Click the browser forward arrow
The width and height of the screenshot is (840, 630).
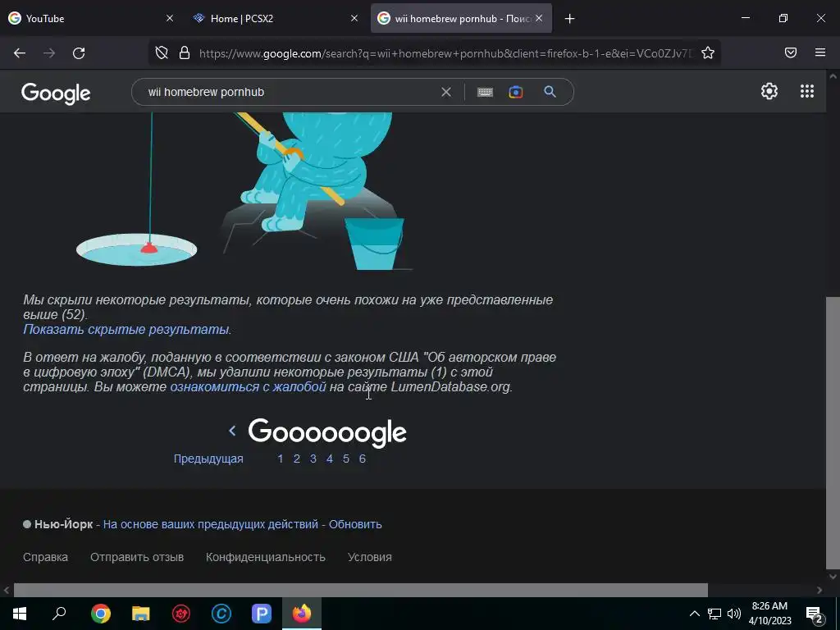coord(49,53)
